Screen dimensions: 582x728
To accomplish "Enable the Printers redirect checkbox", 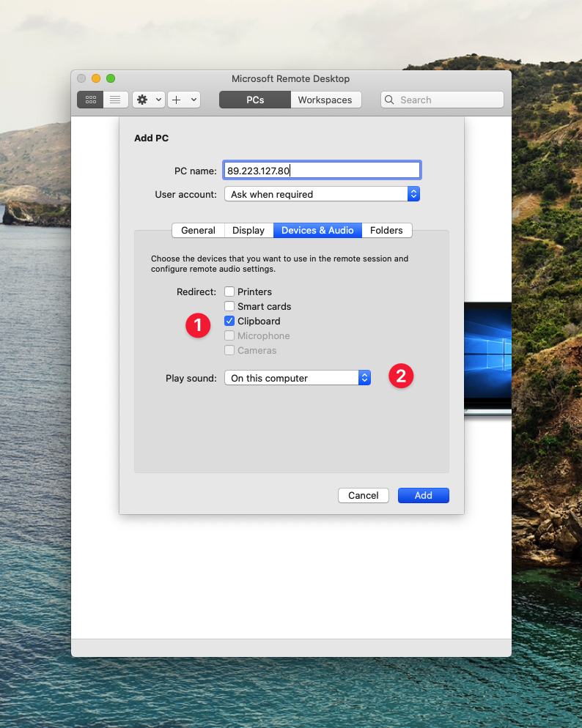I will tap(229, 291).
